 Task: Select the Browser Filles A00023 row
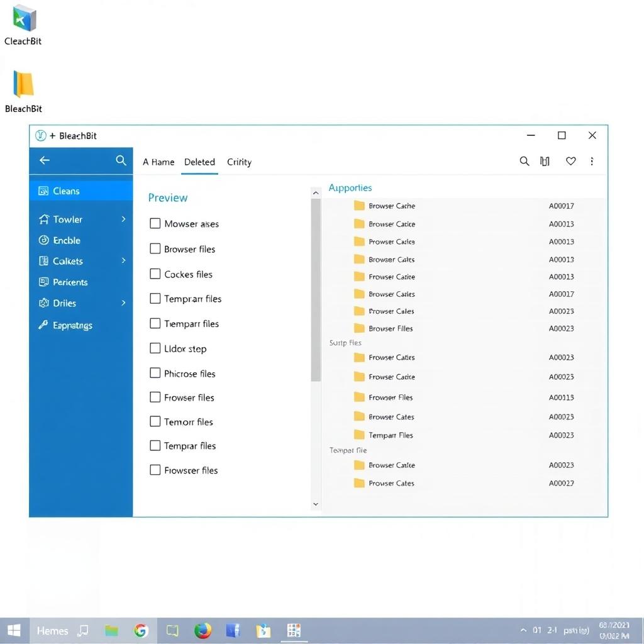tap(464, 328)
